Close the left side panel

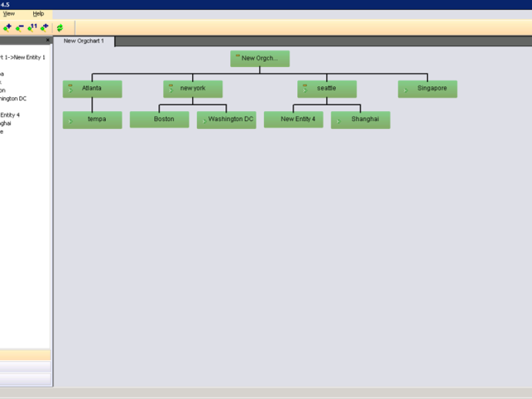pos(48,40)
